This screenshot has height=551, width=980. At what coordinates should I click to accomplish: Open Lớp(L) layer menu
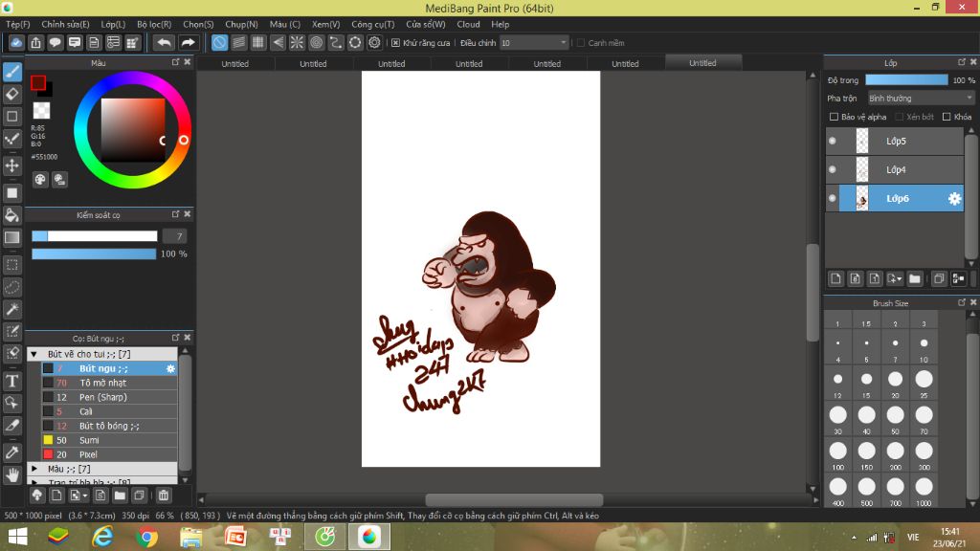click(x=113, y=24)
